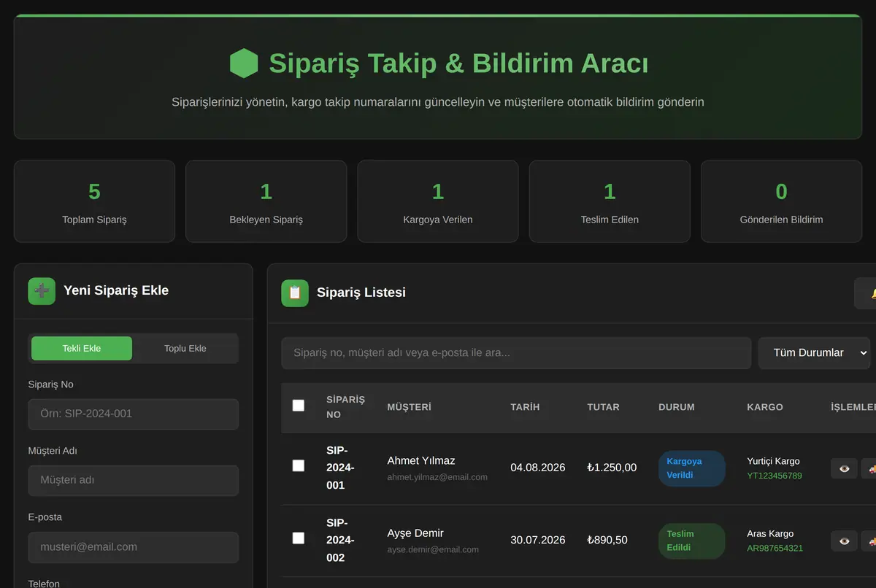Click the bell notification button

tap(866, 293)
